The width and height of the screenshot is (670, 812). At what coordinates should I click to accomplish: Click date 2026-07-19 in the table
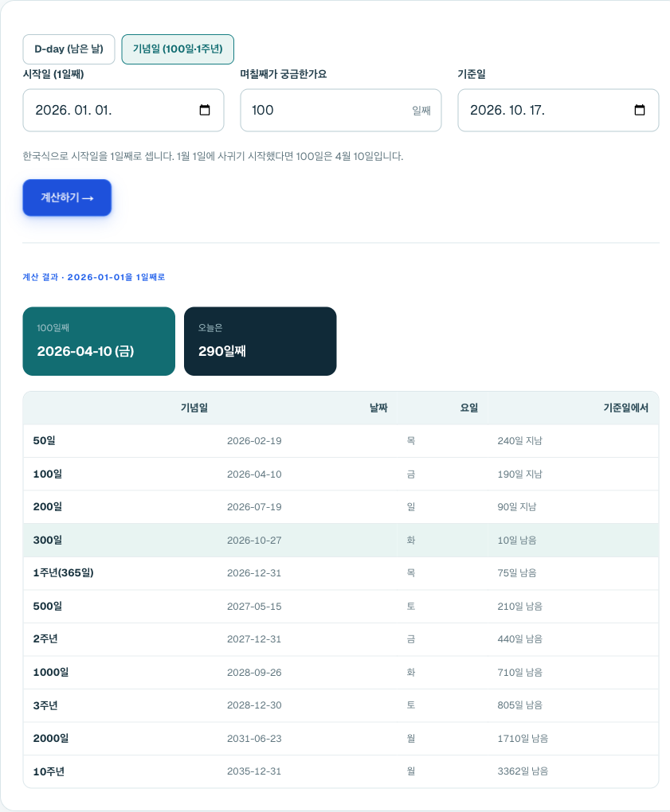(254, 507)
